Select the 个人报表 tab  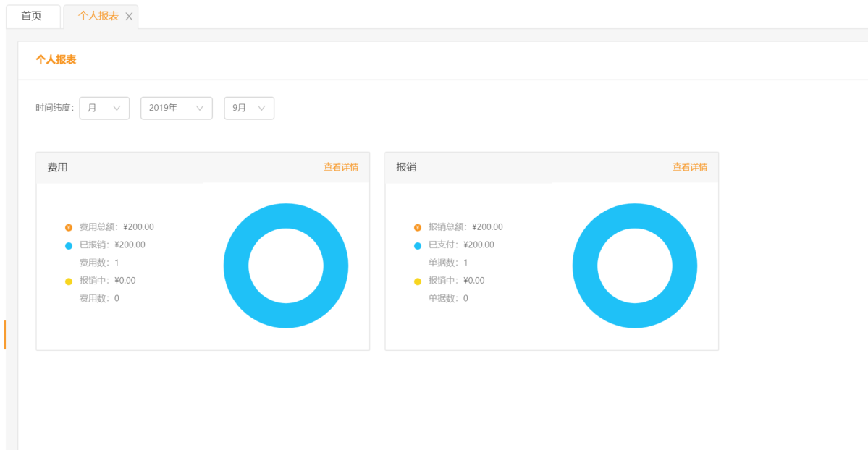click(98, 16)
